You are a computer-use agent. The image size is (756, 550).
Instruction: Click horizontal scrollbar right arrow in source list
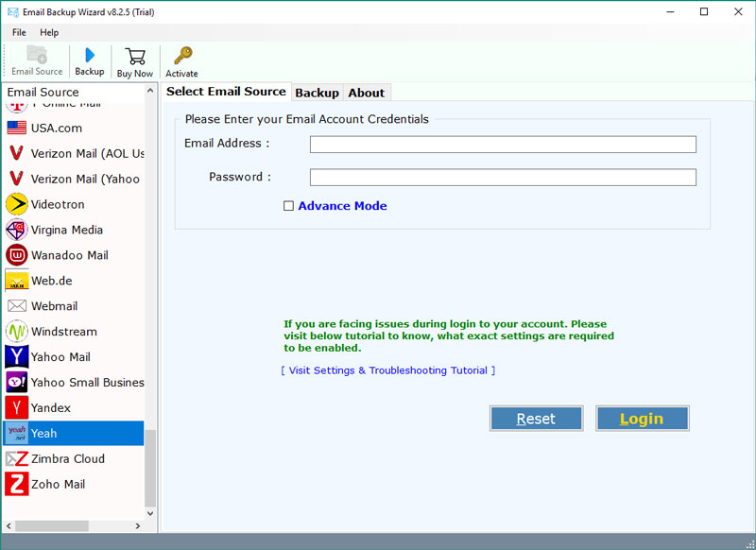pyautogui.click(x=137, y=525)
